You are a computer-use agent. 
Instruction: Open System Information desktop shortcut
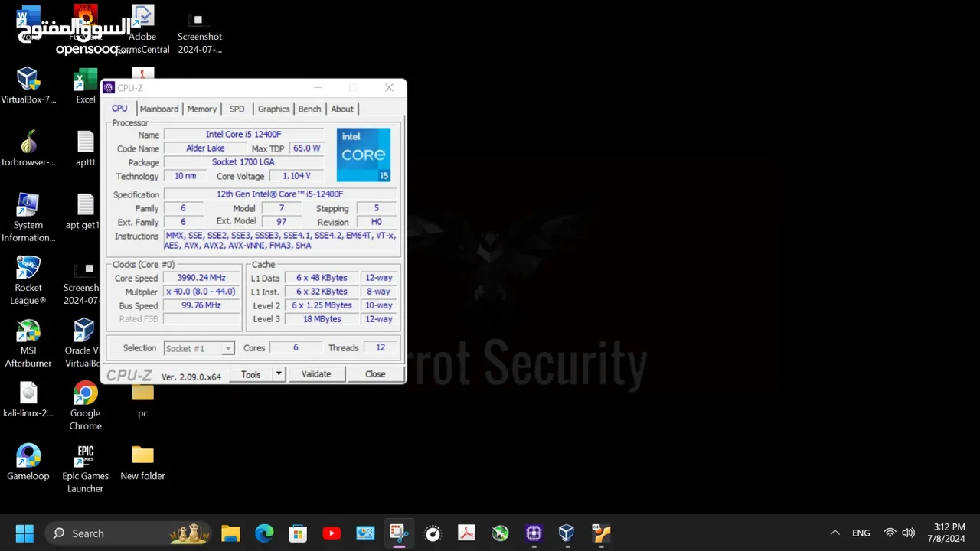(x=28, y=217)
